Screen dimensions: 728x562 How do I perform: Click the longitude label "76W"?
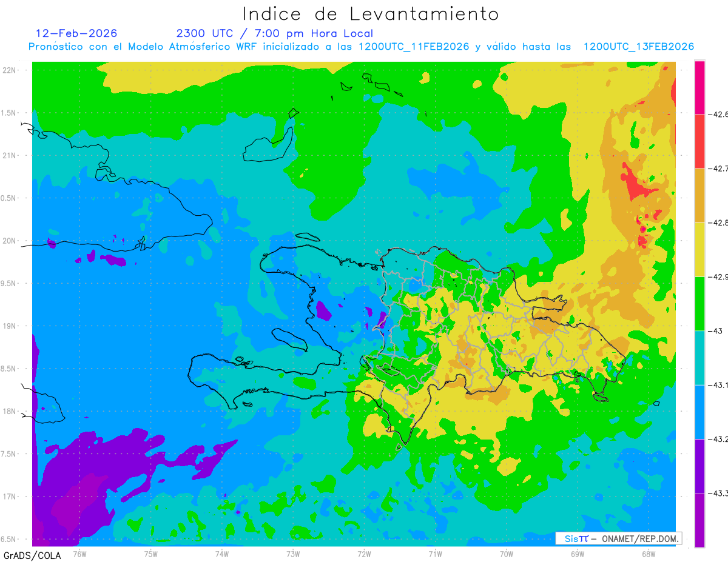click(x=79, y=554)
